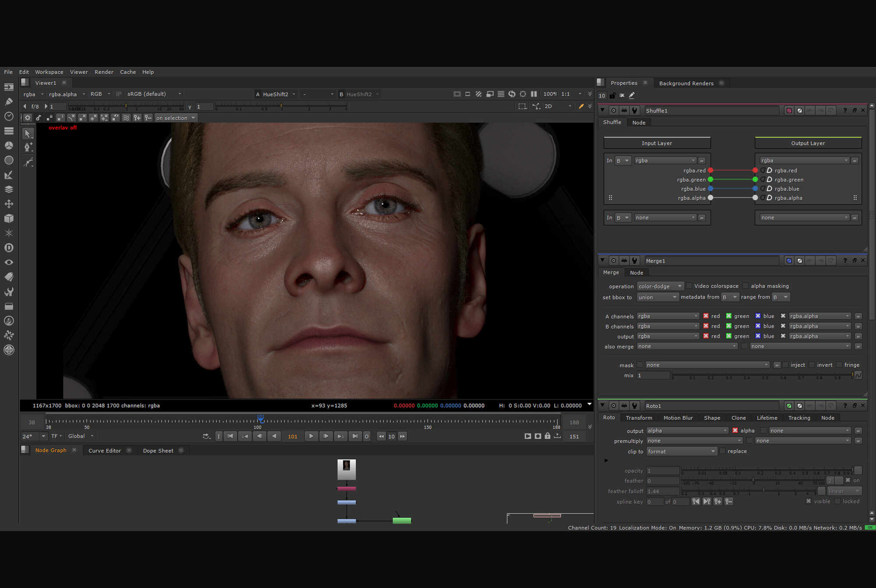Viewport: 876px width, 588px height.
Task: Click the Merge1 help question icon
Action: pyautogui.click(x=845, y=261)
